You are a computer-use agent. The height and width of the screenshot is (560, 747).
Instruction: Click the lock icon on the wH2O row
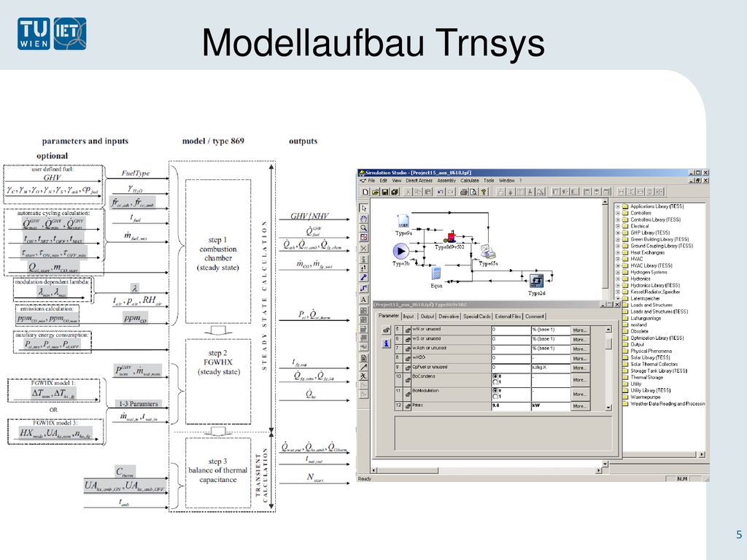tap(408, 358)
